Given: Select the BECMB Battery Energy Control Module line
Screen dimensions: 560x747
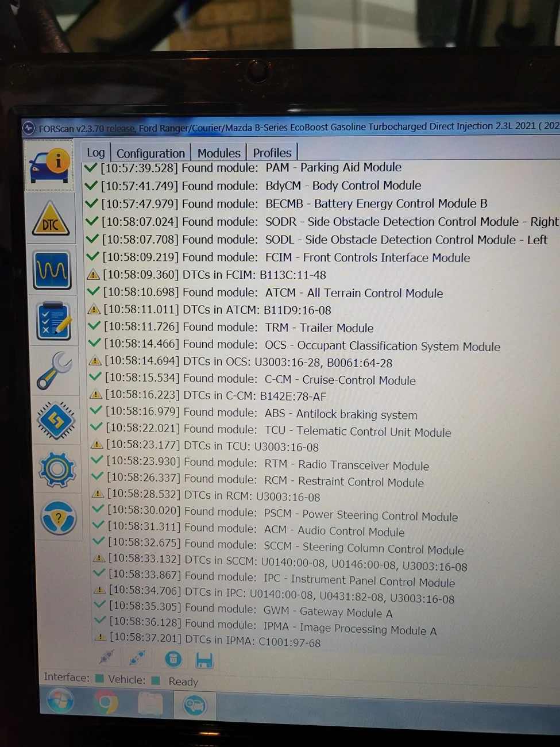Looking at the screenshot, I should (x=286, y=203).
